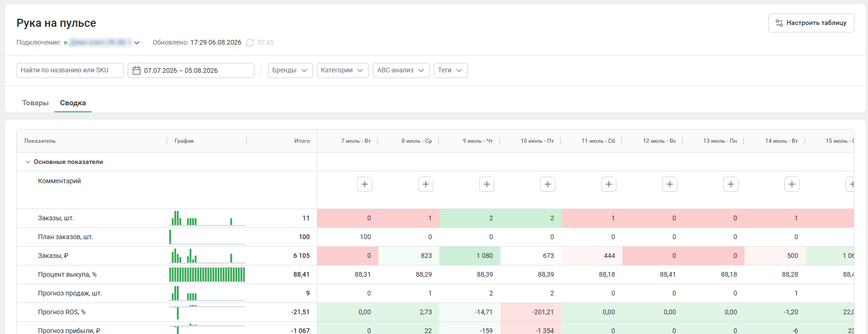The width and height of the screenshot is (868, 334).
Task: Open the ABC-анализ dropdown
Action: point(401,70)
